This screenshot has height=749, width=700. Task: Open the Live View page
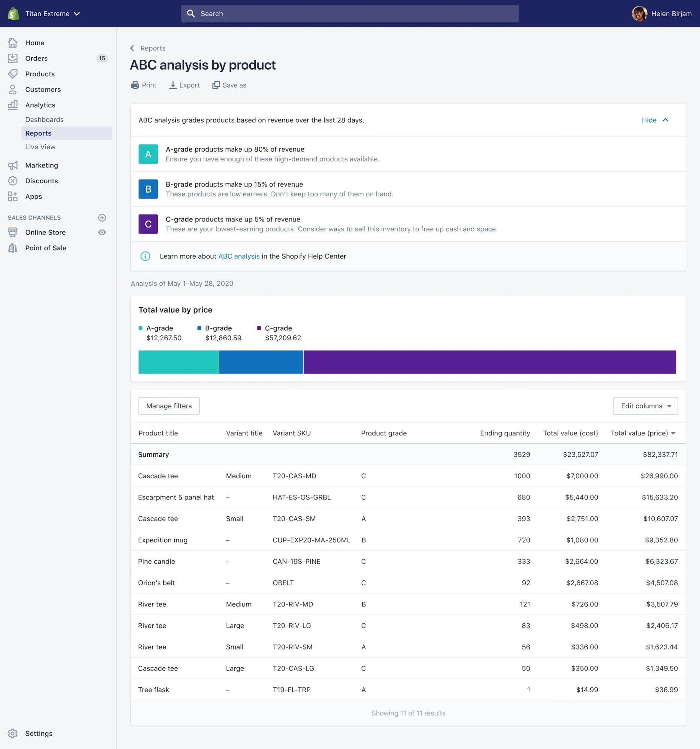(x=40, y=147)
